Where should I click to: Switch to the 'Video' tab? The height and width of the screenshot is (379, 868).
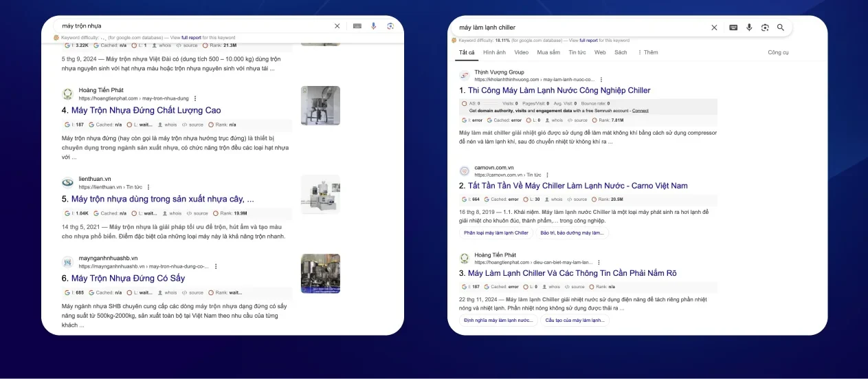tap(522, 52)
